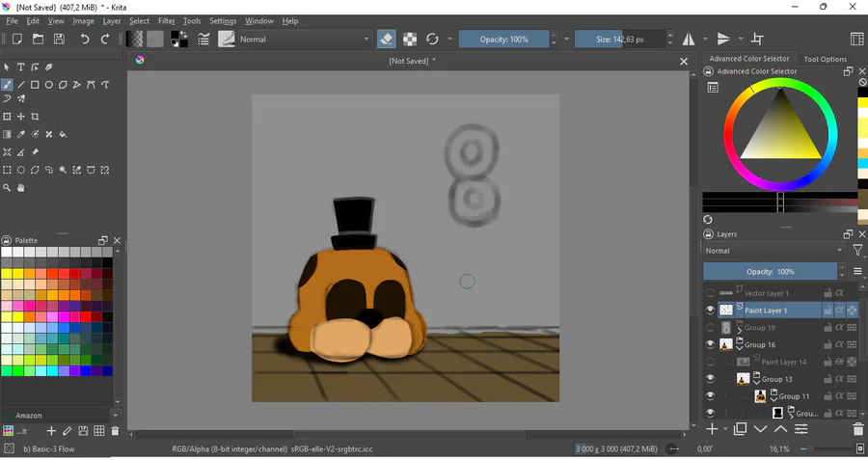Move the layer down

click(x=761, y=429)
